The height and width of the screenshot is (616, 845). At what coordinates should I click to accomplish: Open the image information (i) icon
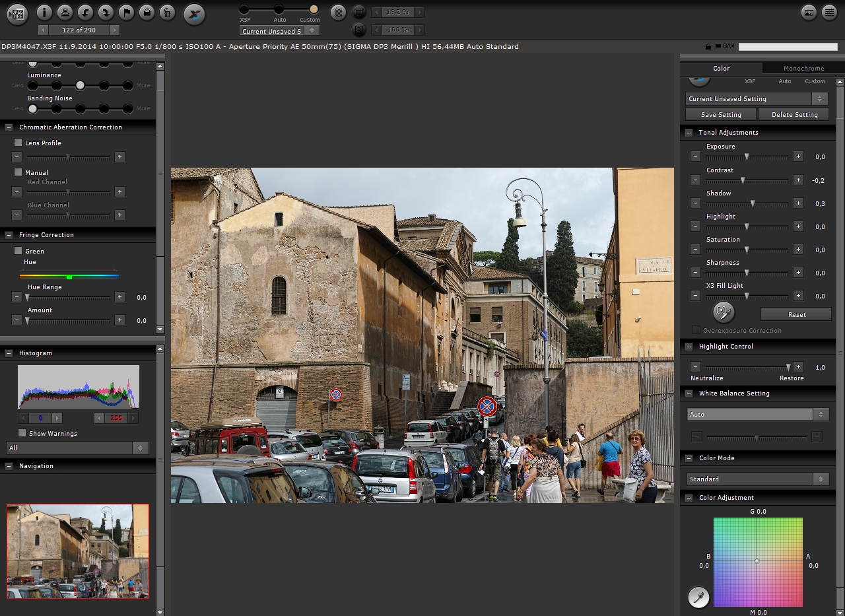click(44, 12)
